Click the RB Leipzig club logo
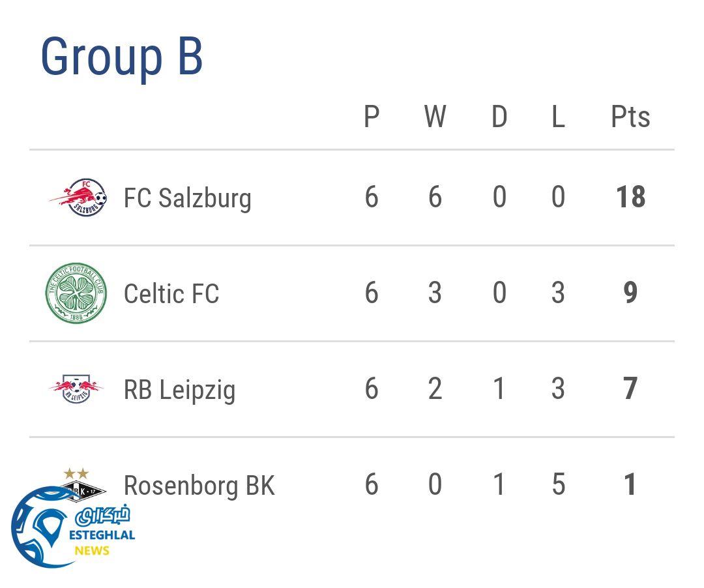Viewport: 704px width, 588px height. pos(76,389)
